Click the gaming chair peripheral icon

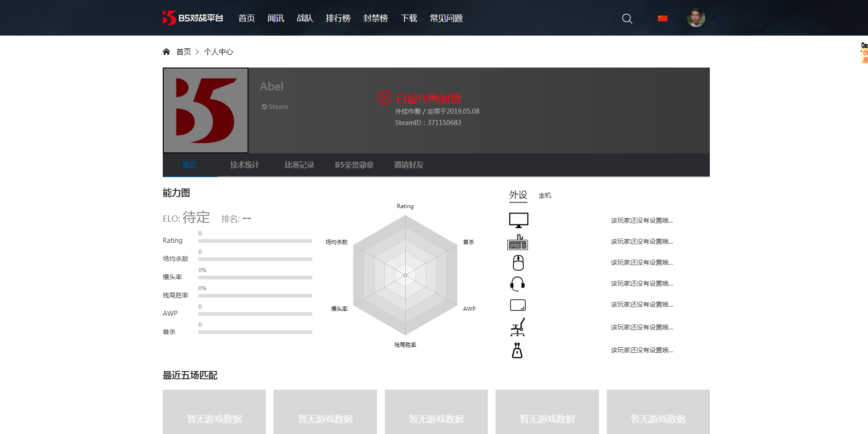(x=518, y=327)
